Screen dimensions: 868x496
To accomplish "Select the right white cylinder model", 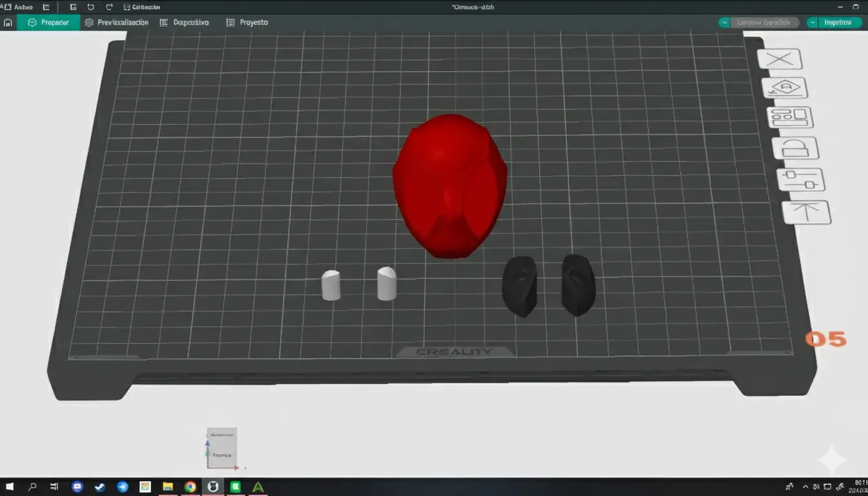I will (x=387, y=284).
